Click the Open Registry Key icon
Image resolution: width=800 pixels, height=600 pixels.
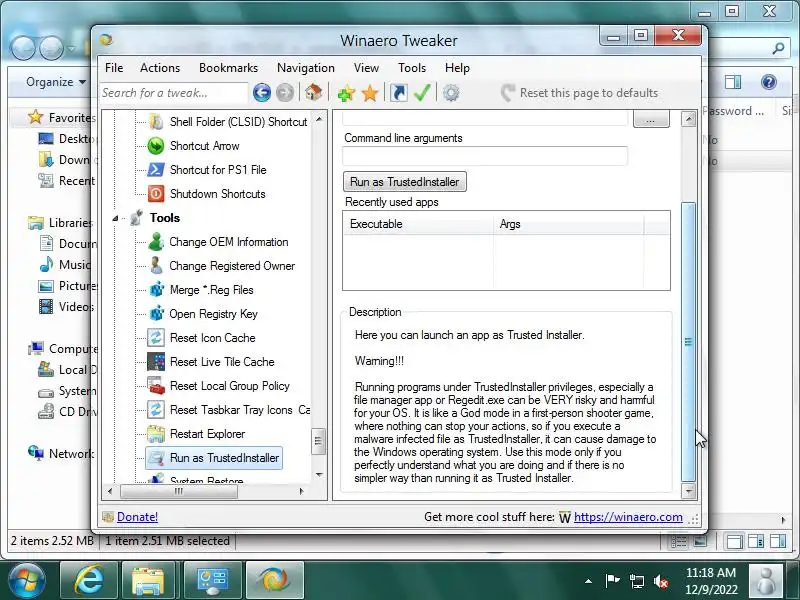tap(157, 314)
